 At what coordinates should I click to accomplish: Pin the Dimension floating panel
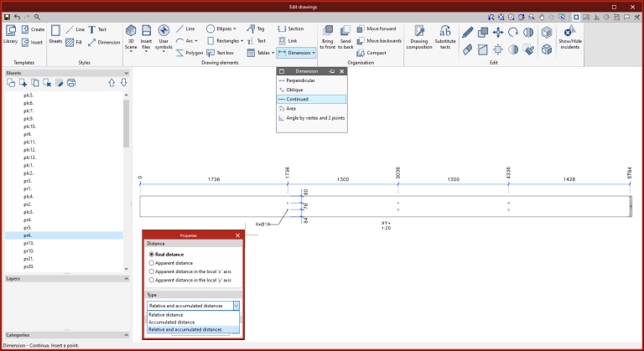tap(332, 71)
